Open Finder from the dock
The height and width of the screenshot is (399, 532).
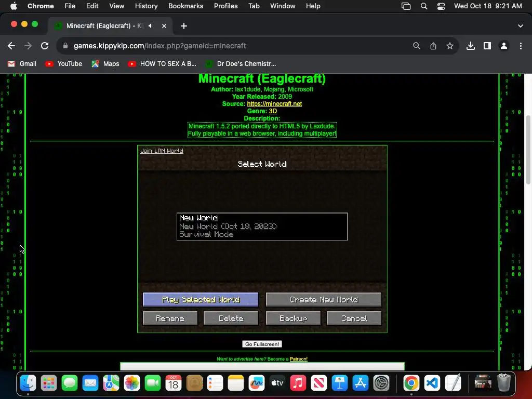[28, 383]
